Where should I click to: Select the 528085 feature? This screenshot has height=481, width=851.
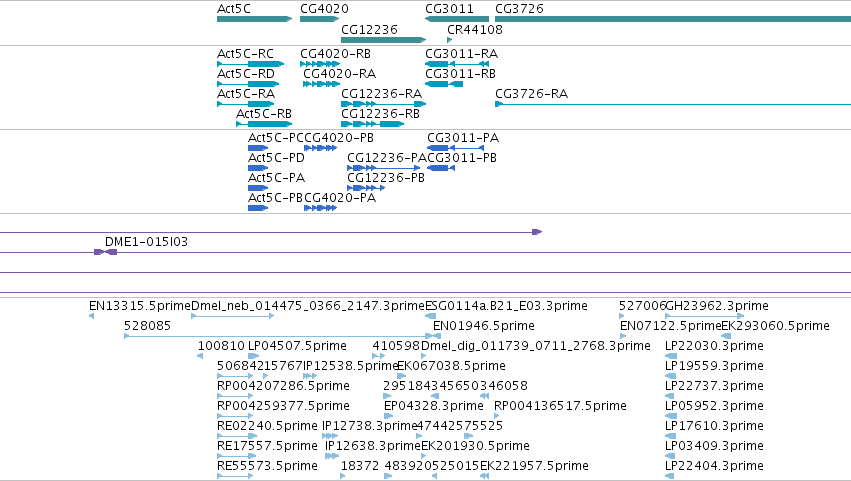pyautogui.click(x=280, y=336)
